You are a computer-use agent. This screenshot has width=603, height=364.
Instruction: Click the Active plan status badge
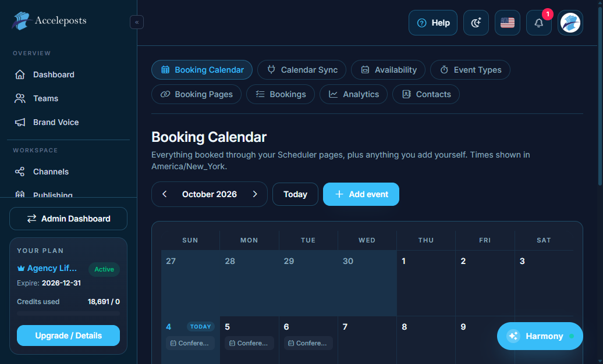pos(104,269)
